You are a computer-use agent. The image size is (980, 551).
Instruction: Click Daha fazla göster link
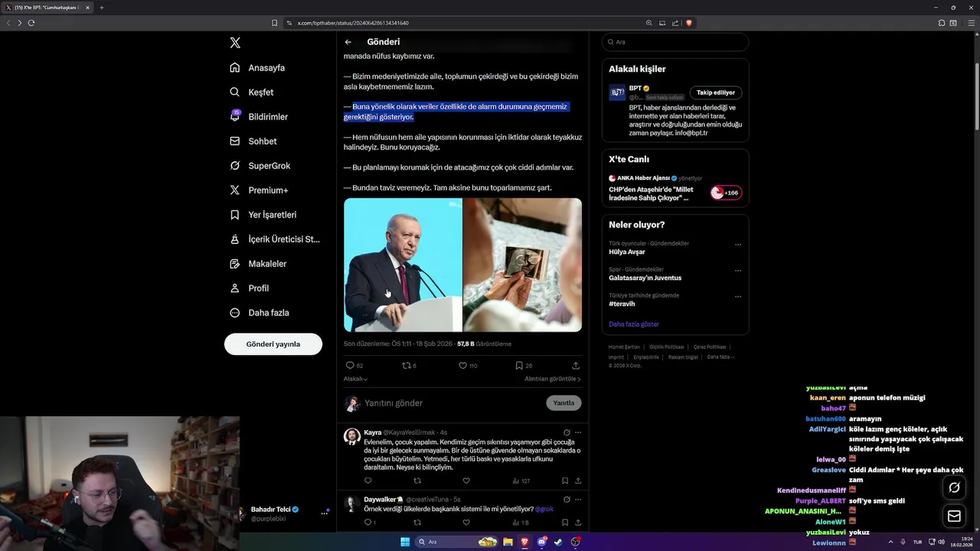tap(634, 324)
